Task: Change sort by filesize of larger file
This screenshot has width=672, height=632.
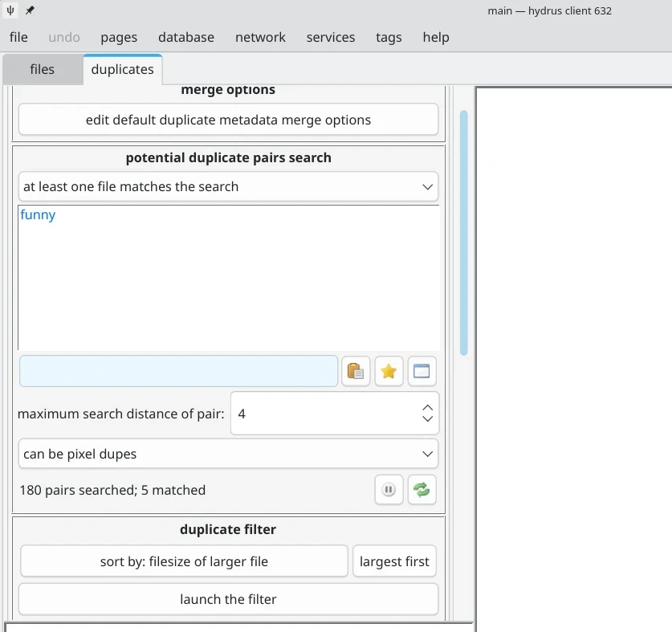Action: point(184,561)
